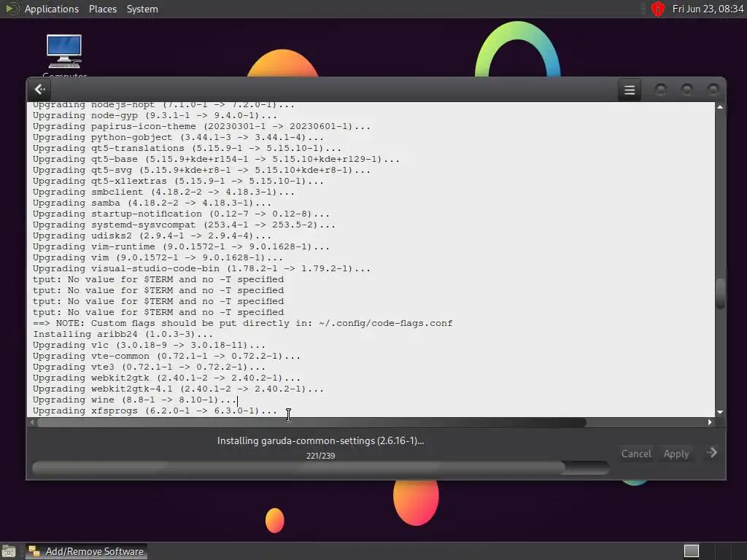Click the 'Upgrading startup-notification' log line
The height and width of the screenshot is (560, 747).
[x=181, y=214]
